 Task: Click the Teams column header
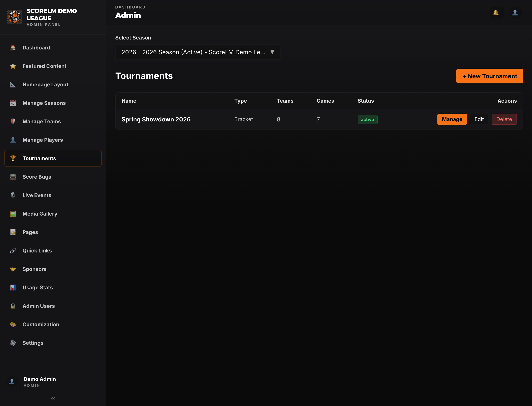285,101
